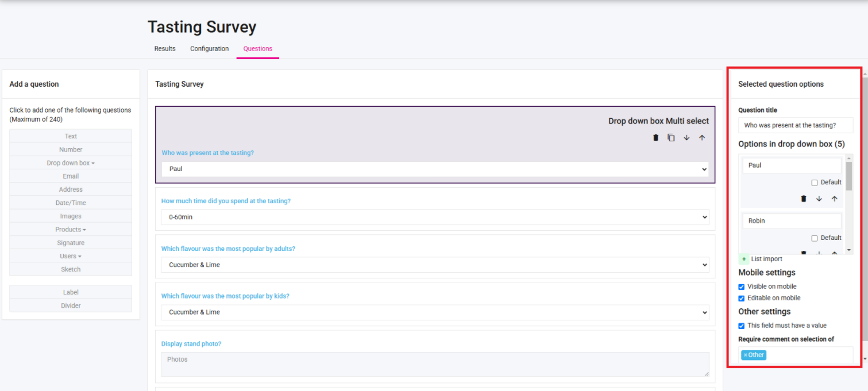Viewport: 868px width, 391px height.
Task: Delete the selected 'Who was present' question
Action: 655,138
